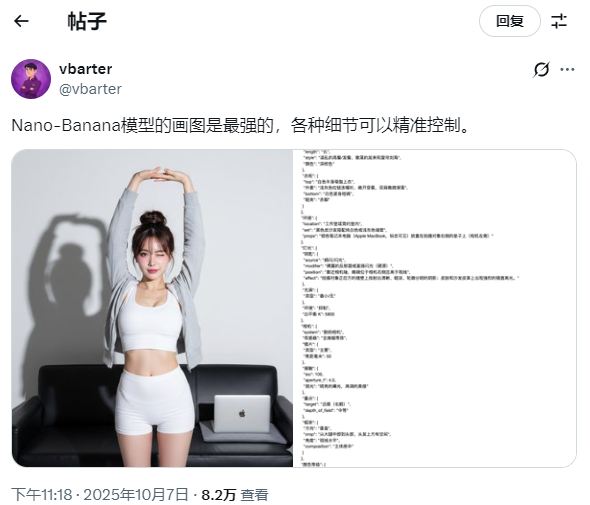Click the 下午11:18 timestamp

tap(41, 494)
